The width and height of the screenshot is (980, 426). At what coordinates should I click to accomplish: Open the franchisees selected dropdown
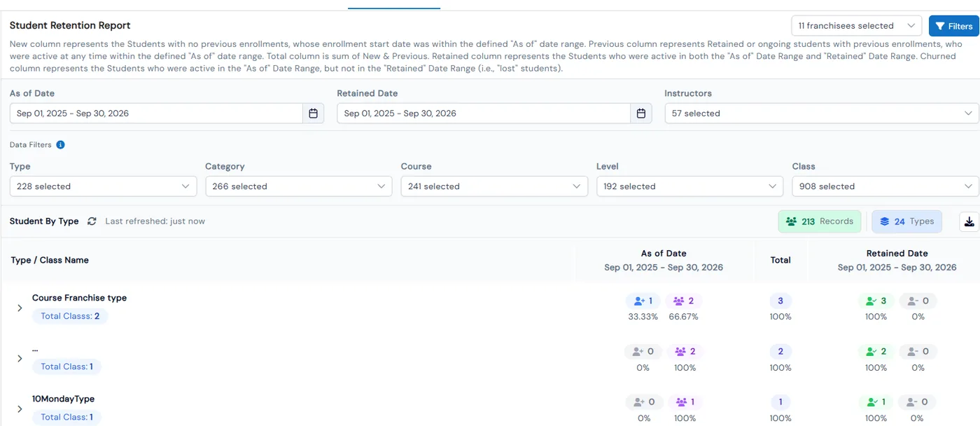tap(857, 26)
